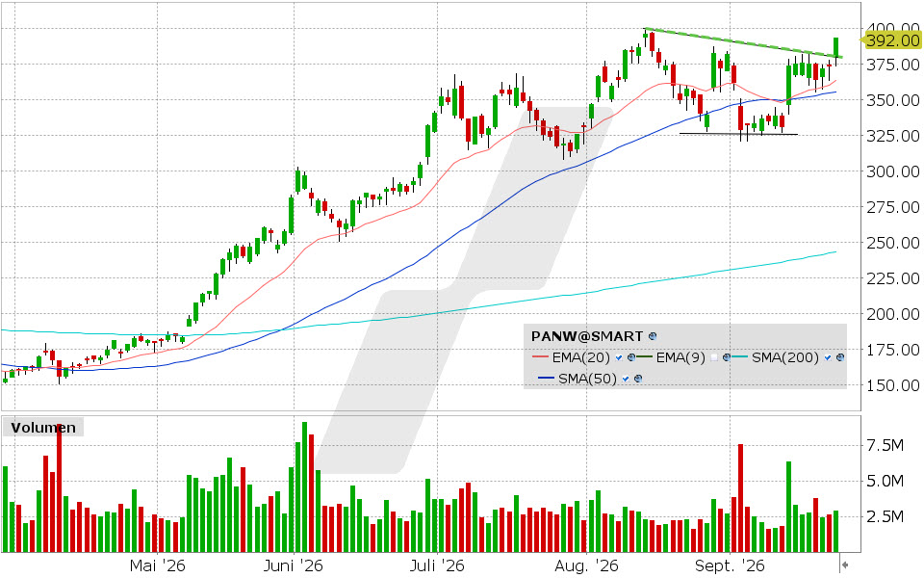
Task: Click the Sept. '26 axis label
Action: click(x=730, y=566)
